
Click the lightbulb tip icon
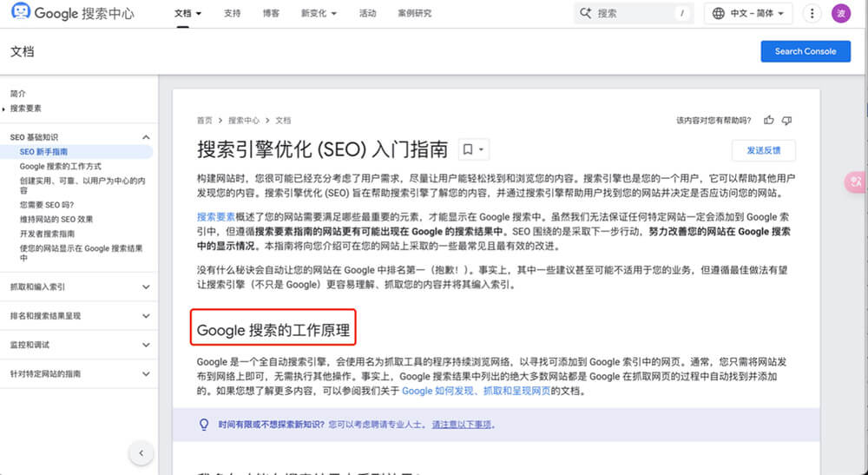tap(204, 425)
